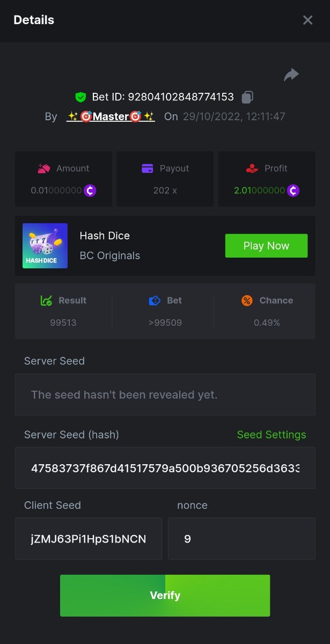The height and width of the screenshot is (644, 330).
Task: Click the Profit currency coin icon
Action: [x=293, y=191]
